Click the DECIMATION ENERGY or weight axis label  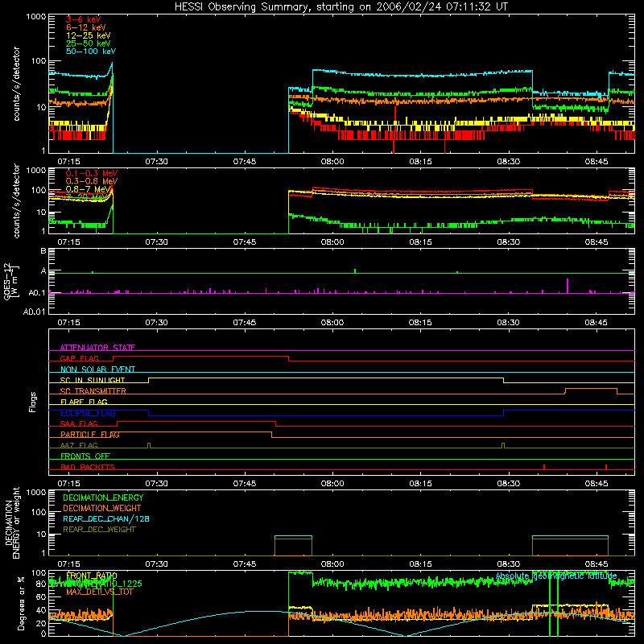(12, 522)
